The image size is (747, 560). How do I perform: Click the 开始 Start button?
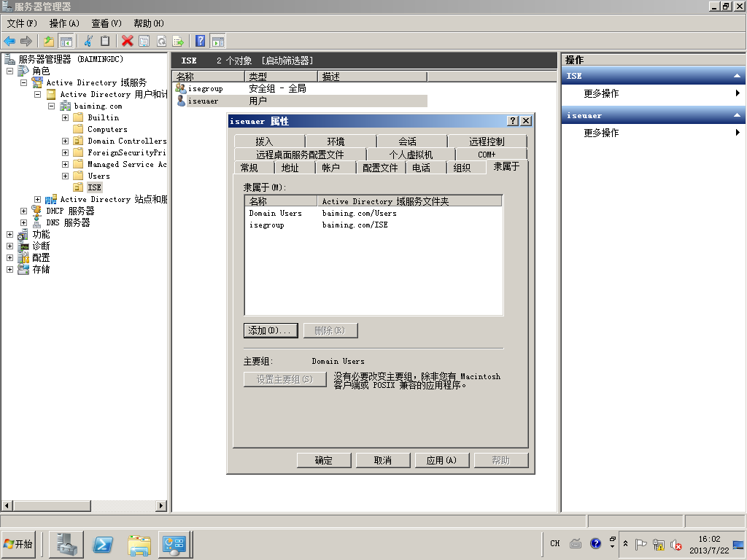tap(18, 544)
